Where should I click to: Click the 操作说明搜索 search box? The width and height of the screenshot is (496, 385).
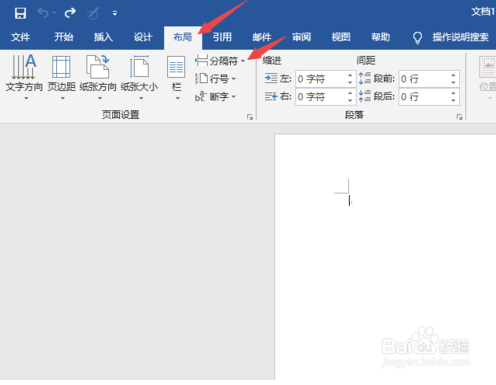(461, 37)
